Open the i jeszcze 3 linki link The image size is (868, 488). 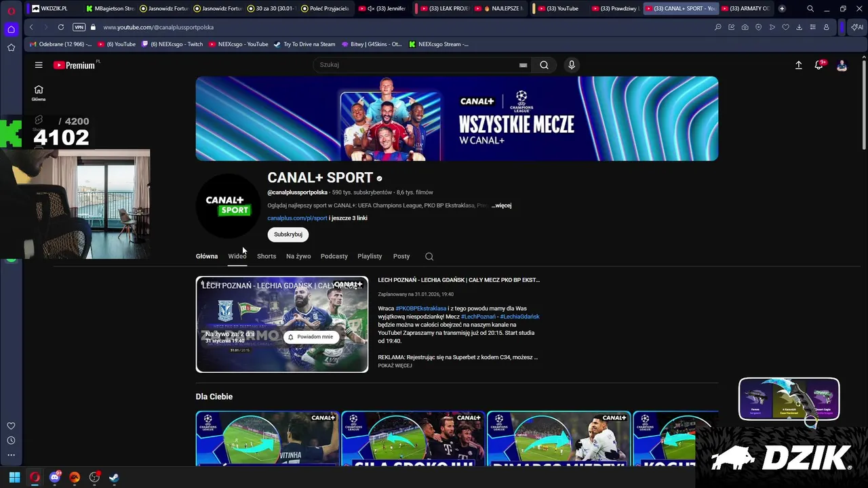coord(348,218)
